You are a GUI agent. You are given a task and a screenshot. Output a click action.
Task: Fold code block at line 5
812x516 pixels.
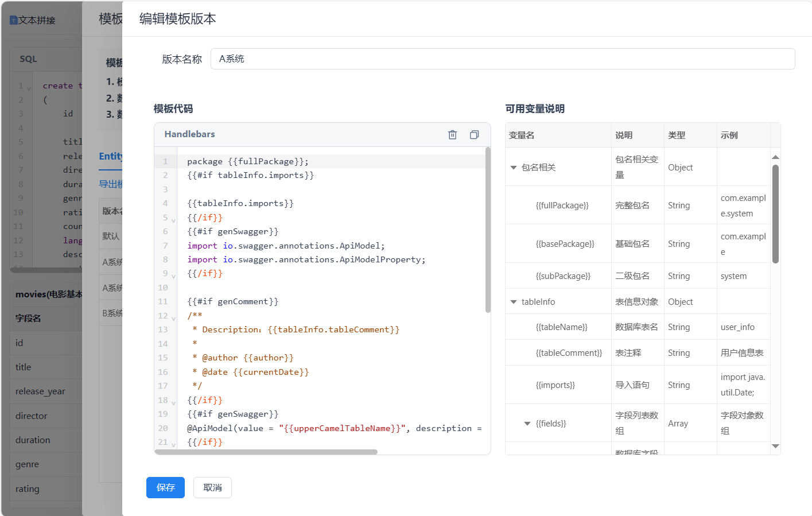tap(173, 220)
